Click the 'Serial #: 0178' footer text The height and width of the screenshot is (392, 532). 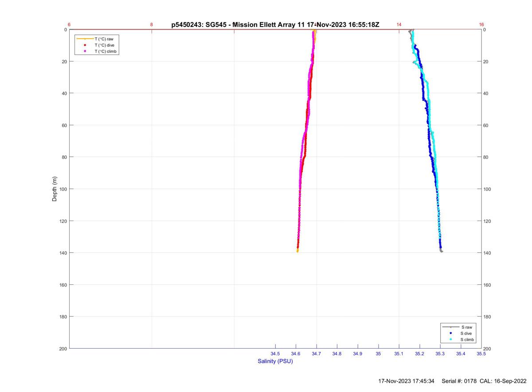point(460,381)
